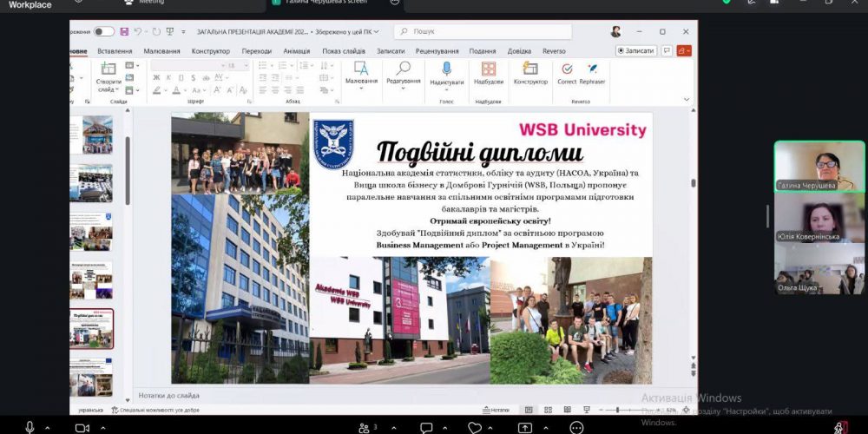The image size is (868, 434).
Task: Start slideshow from beginning via quick-access icon
Action: pos(170,31)
